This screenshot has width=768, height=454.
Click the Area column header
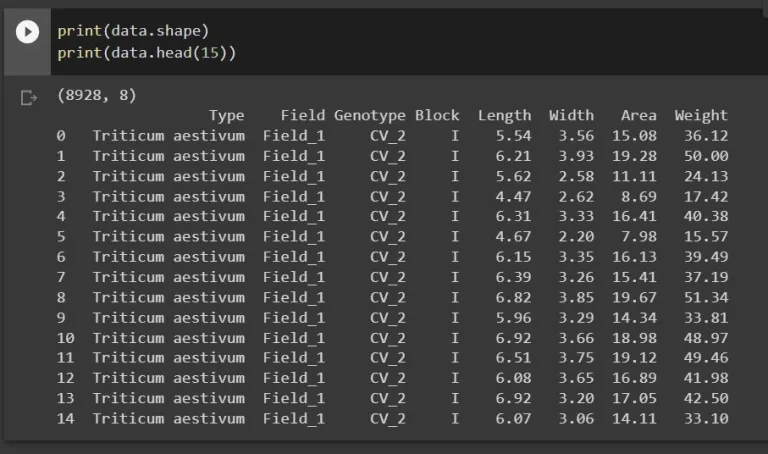point(639,116)
